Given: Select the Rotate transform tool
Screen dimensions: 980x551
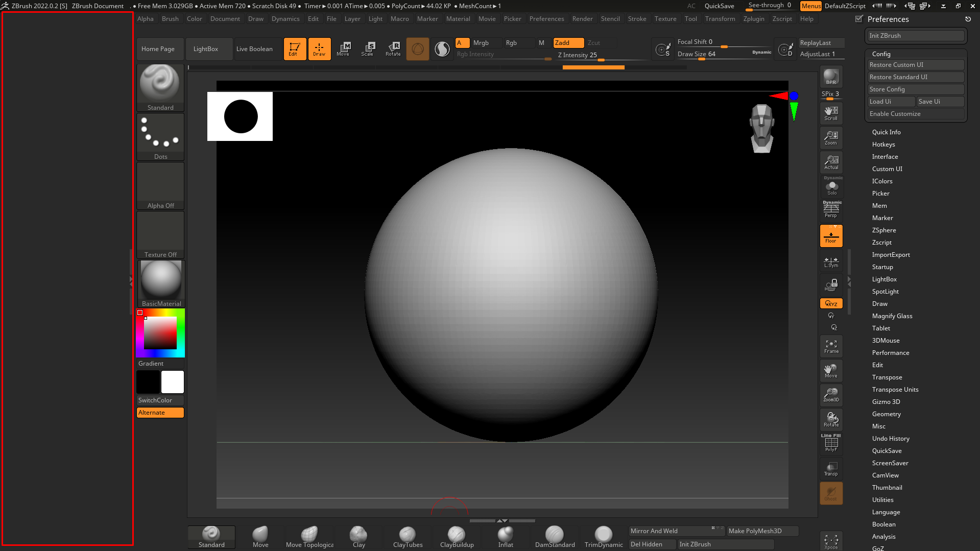Looking at the screenshot, I should pyautogui.click(x=393, y=49).
